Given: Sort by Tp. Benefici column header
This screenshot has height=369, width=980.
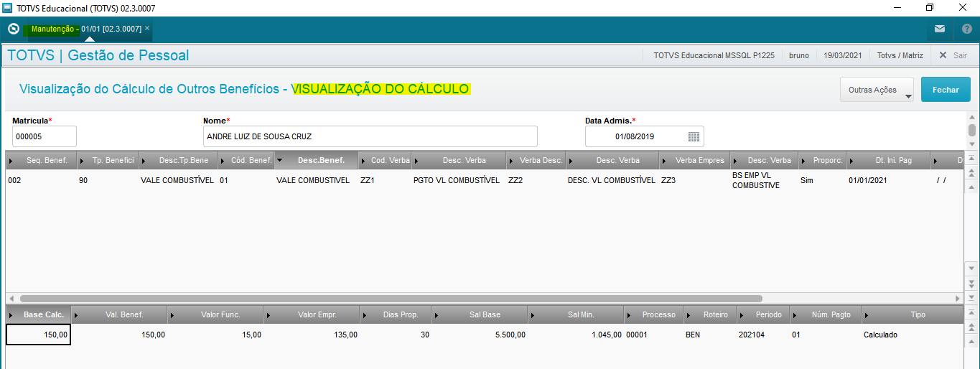Looking at the screenshot, I should coord(107,160).
